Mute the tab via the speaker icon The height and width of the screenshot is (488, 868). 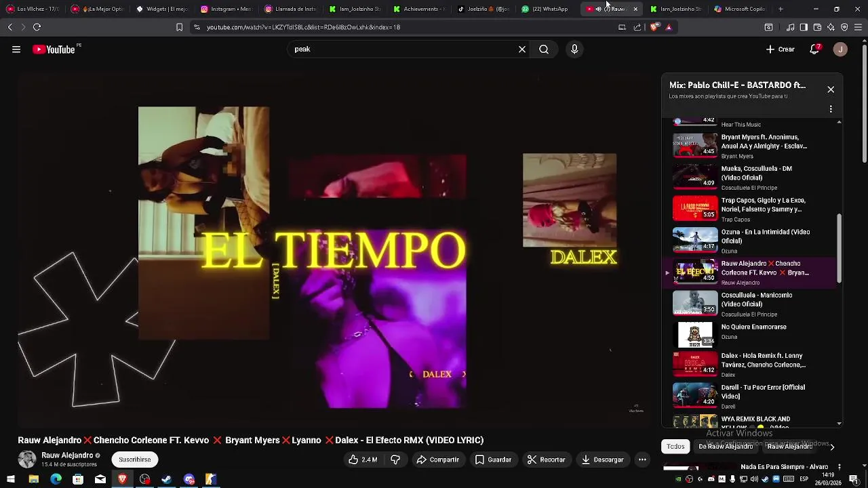[x=599, y=9]
